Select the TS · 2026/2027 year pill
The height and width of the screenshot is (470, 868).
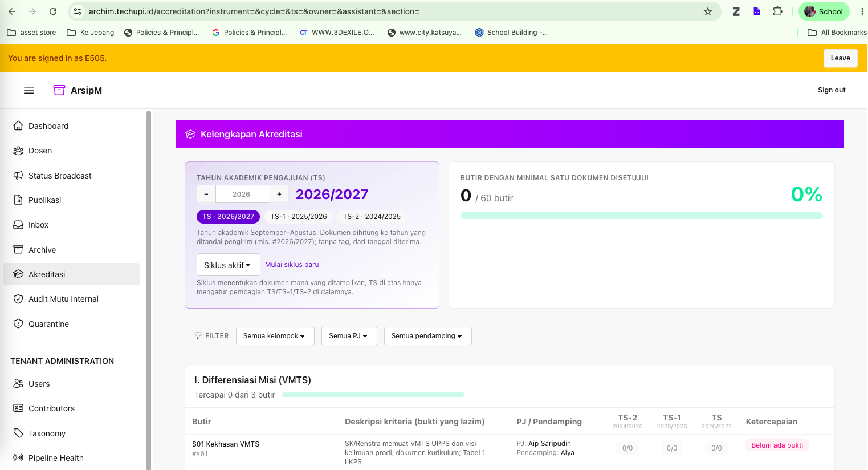tap(228, 217)
